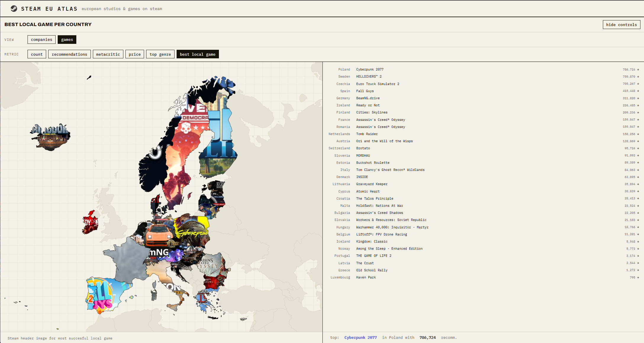Select Holdfast: Nations At War
This screenshot has height=343, width=644.
[x=380, y=206]
